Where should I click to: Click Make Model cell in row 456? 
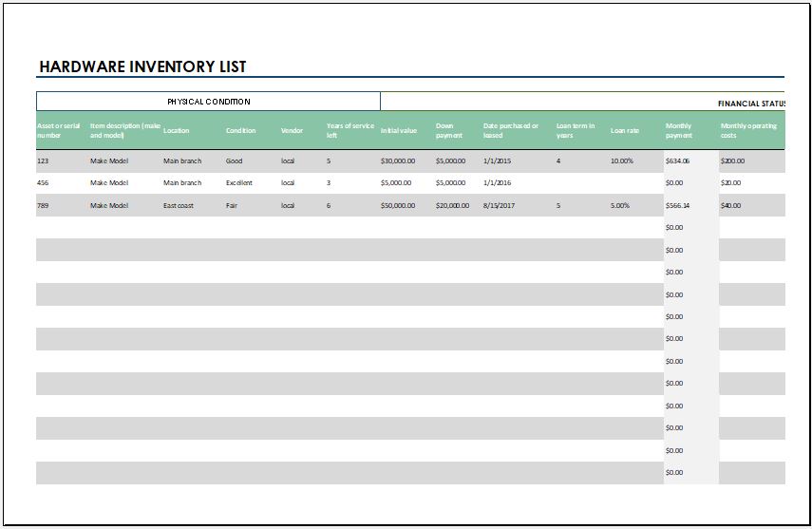(109, 183)
